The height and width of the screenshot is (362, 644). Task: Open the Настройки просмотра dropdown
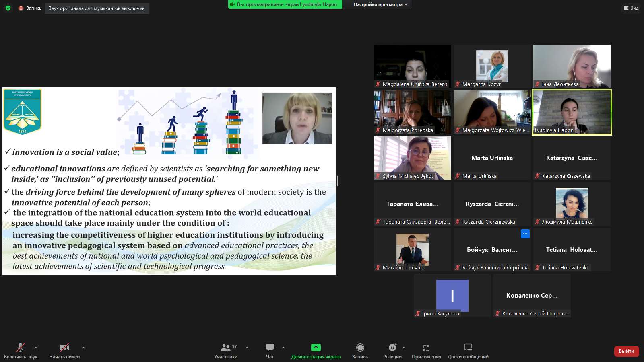(x=380, y=4)
